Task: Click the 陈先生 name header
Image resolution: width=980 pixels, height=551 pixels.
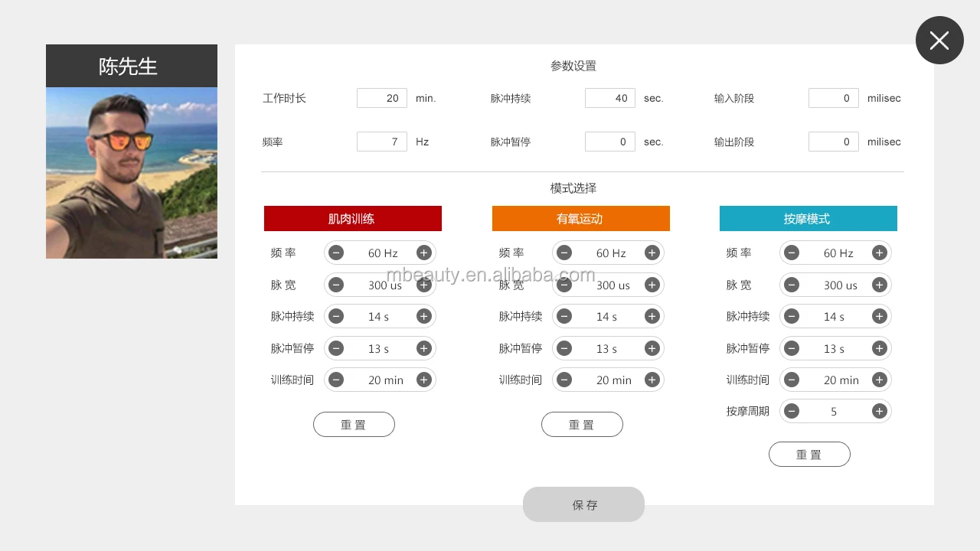Action: coord(132,66)
